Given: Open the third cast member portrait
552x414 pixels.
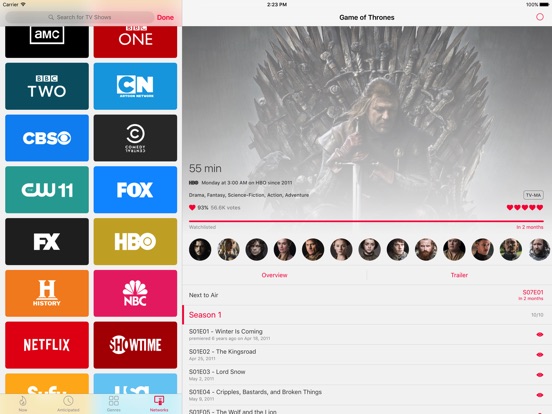Looking at the screenshot, I should (x=257, y=249).
